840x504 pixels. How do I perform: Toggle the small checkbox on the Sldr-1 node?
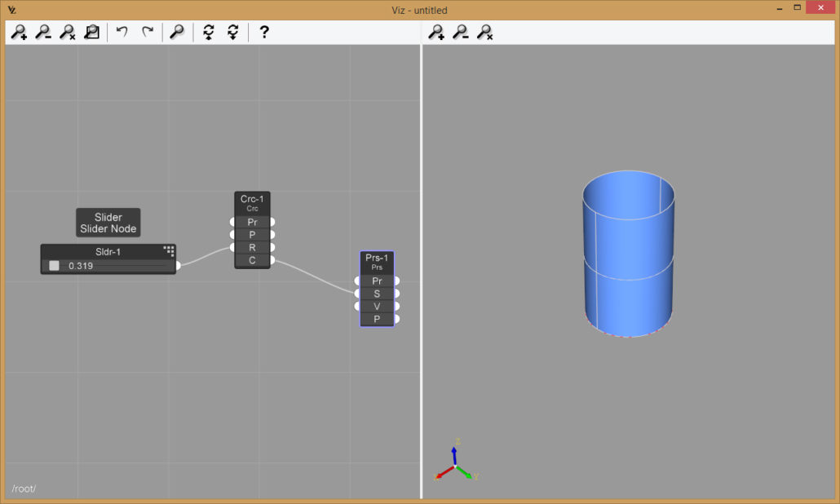[x=54, y=265]
